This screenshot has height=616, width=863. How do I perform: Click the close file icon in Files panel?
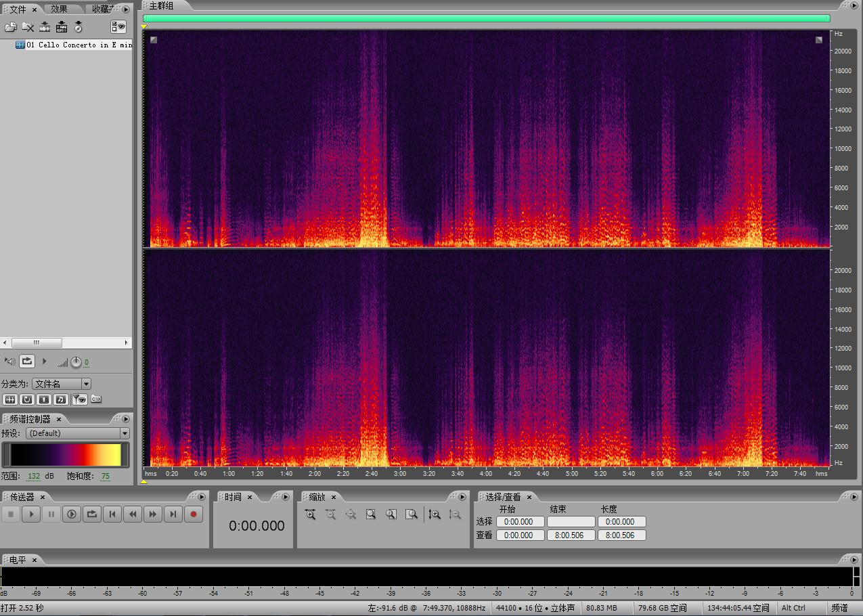[x=28, y=27]
